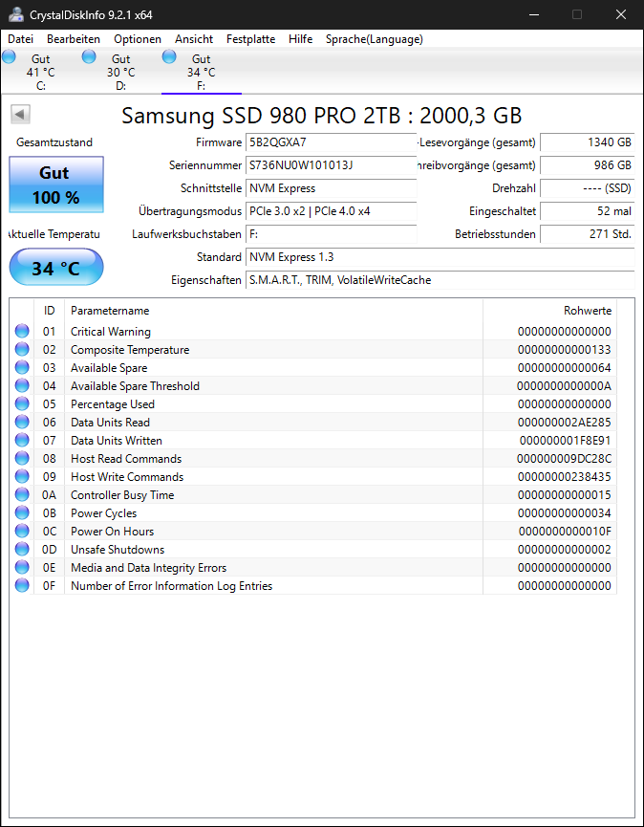
Task: Select the Power On Hours parameter name
Action: point(112,532)
